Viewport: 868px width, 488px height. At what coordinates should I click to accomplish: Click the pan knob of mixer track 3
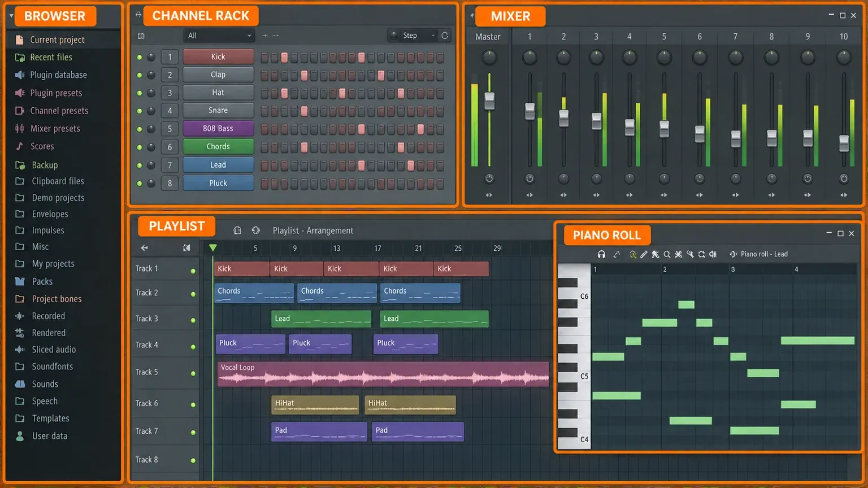(x=596, y=57)
